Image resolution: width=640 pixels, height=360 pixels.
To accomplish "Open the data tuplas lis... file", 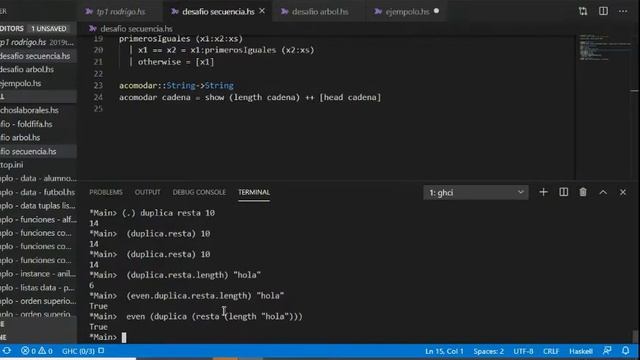I will [38, 206].
